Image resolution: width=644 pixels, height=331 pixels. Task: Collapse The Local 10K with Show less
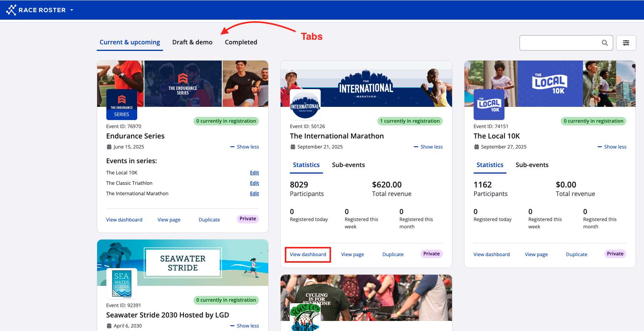pos(612,147)
